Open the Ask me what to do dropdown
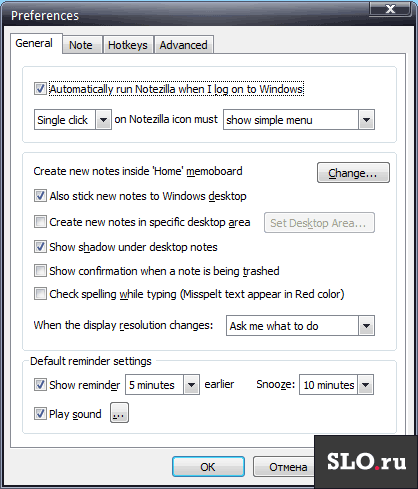 pyautogui.click(x=300, y=326)
